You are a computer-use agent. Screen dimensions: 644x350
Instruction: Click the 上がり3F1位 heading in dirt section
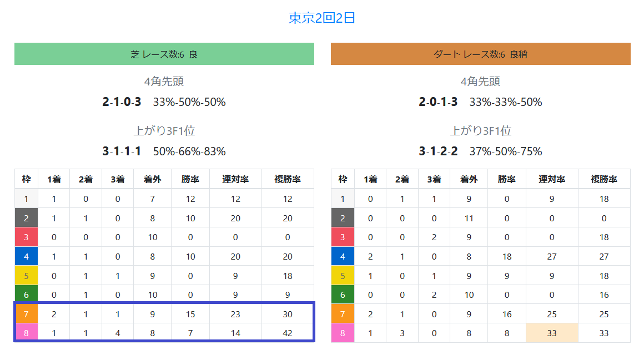click(x=481, y=130)
